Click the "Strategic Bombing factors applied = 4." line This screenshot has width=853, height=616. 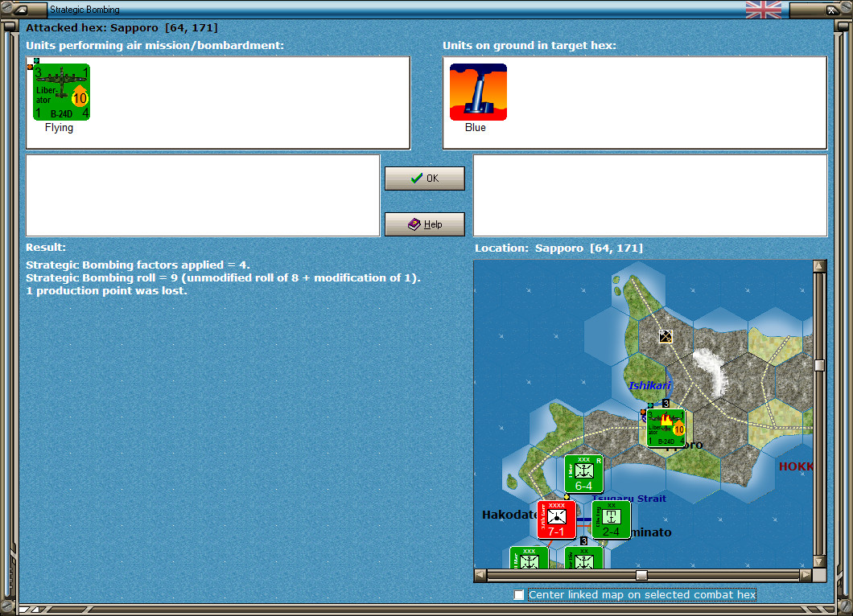(x=138, y=265)
